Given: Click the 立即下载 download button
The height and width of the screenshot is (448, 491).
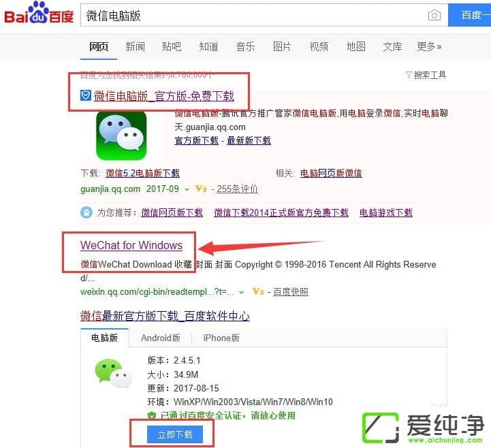Looking at the screenshot, I should click(x=175, y=434).
